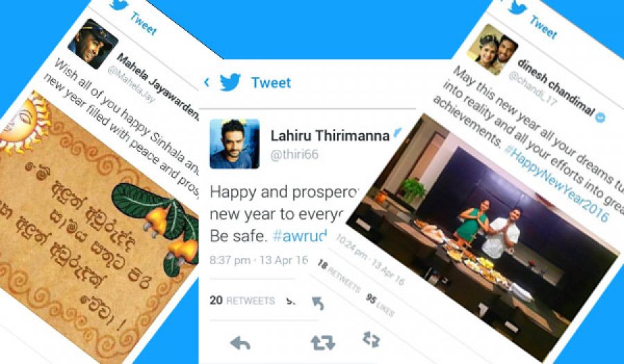This screenshot has height=364, width=624.
Task: Open the #awrudu hashtag link
Action: pos(300,236)
